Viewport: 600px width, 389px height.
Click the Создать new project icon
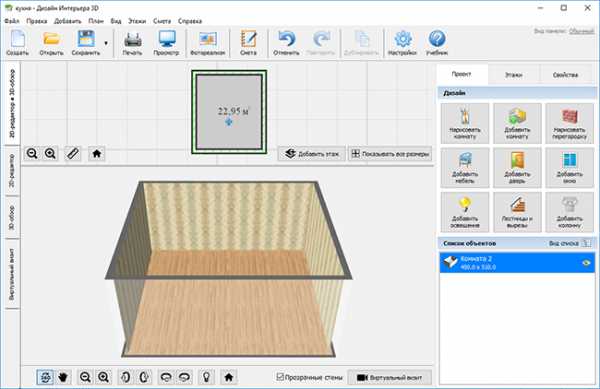point(18,42)
